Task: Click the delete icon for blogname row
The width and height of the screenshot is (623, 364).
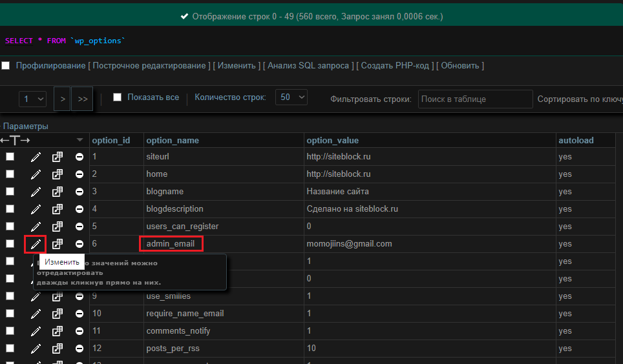Action: (79, 192)
